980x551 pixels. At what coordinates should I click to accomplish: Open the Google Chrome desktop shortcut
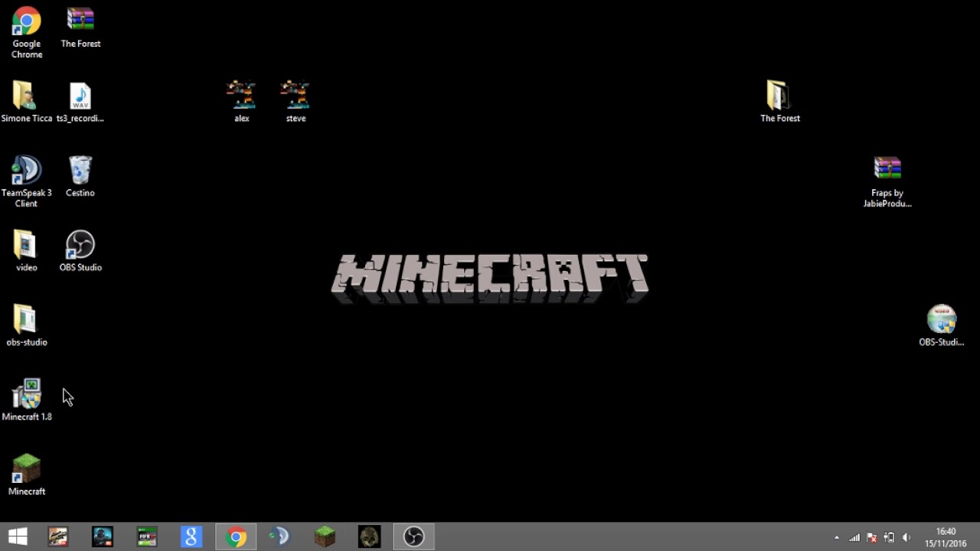point(26,32)
